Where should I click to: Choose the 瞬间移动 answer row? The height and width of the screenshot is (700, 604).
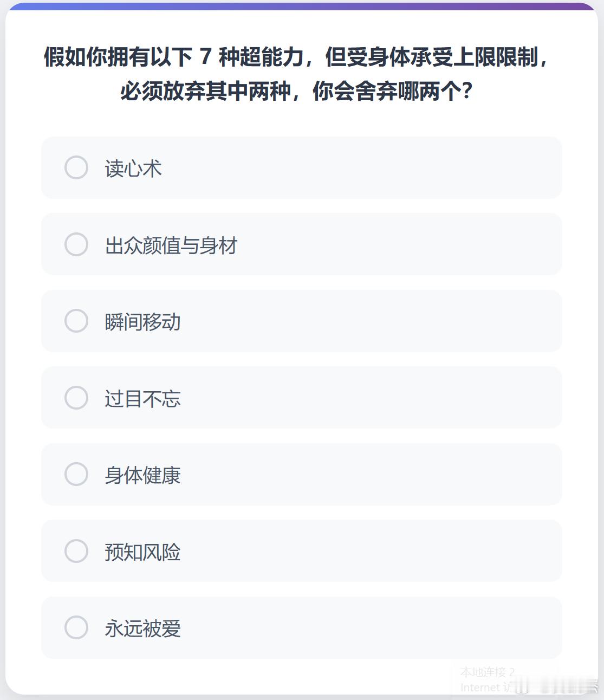[301, 321]
